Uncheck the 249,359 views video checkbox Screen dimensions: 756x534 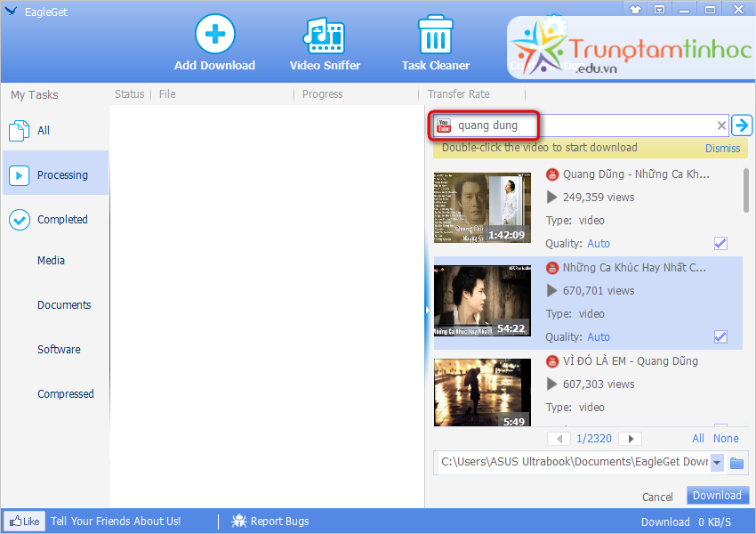720,244
